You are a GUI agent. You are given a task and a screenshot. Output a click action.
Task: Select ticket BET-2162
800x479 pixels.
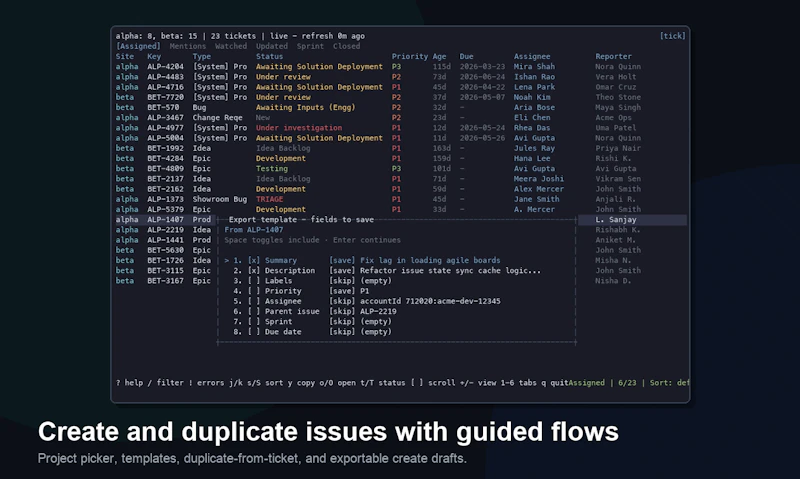point(165,189)
